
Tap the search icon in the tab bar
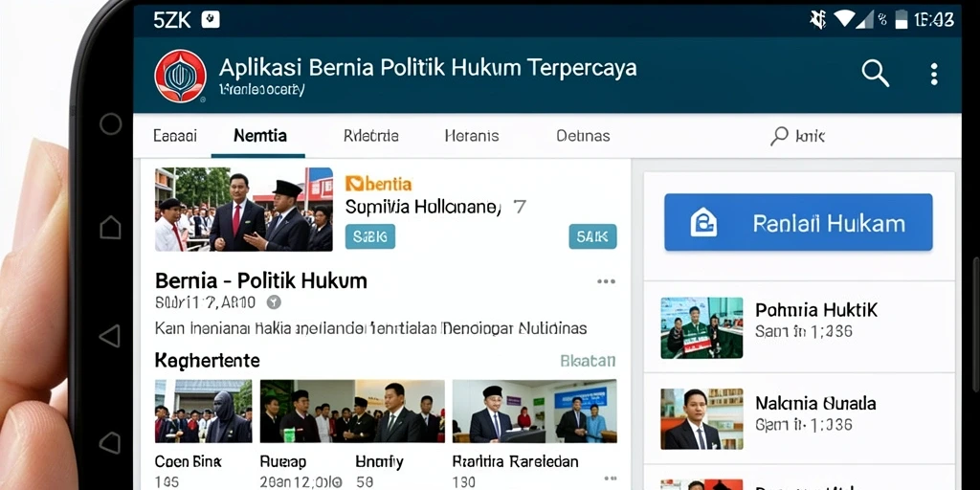(x=779, y=136)
